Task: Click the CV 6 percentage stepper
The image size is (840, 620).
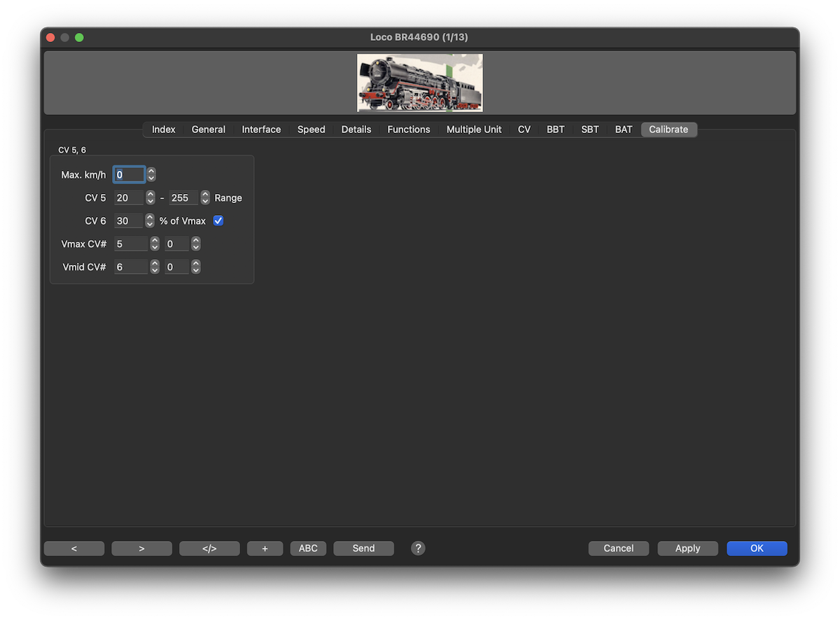Action: pyautogui.click(x=150, y=221)
